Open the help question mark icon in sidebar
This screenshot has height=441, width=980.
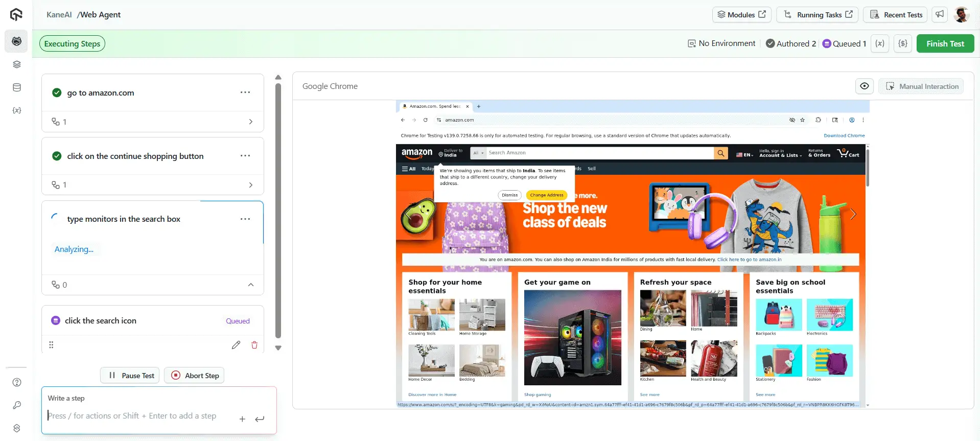tap(17, 382)
